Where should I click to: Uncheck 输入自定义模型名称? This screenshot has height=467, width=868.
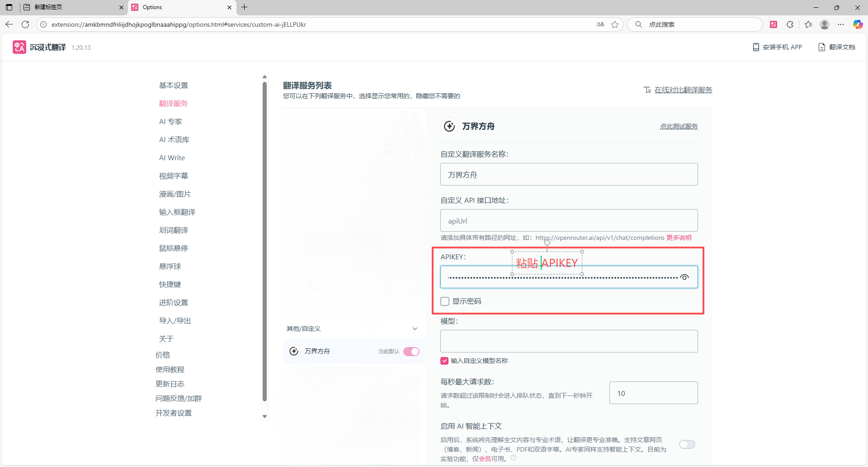443,361
